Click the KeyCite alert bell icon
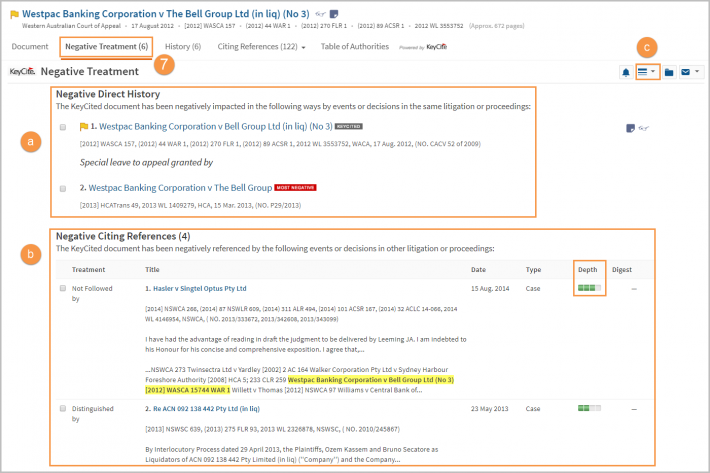Image resolution: width=710 pixels, height=473 pixels. 626,72
